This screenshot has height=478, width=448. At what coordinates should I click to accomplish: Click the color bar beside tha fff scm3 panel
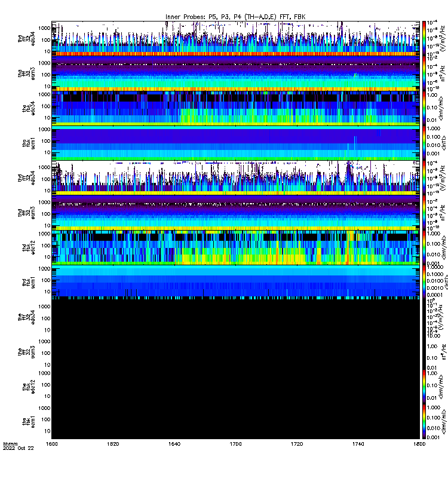pyautogui.click(x=424, y=73)
